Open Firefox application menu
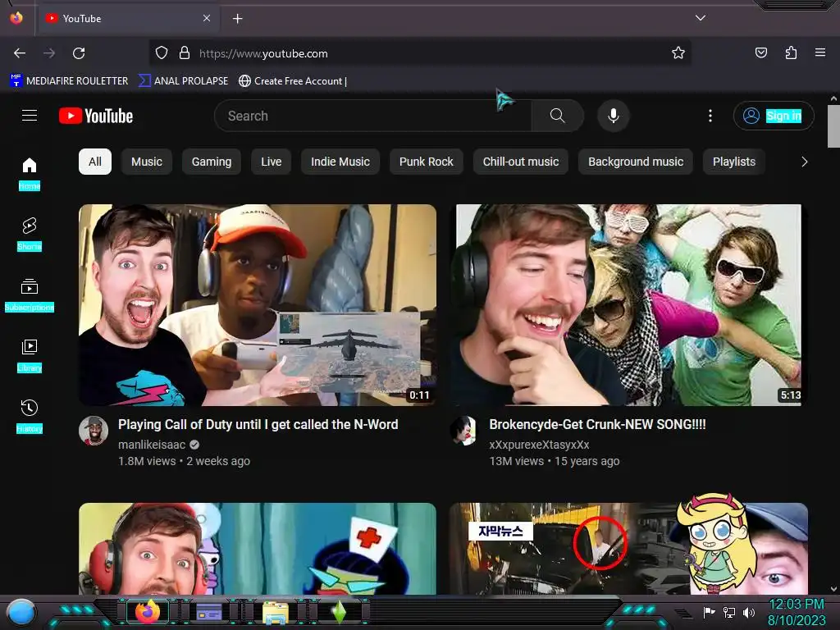The image size is (840, 630). click(820, 52)
